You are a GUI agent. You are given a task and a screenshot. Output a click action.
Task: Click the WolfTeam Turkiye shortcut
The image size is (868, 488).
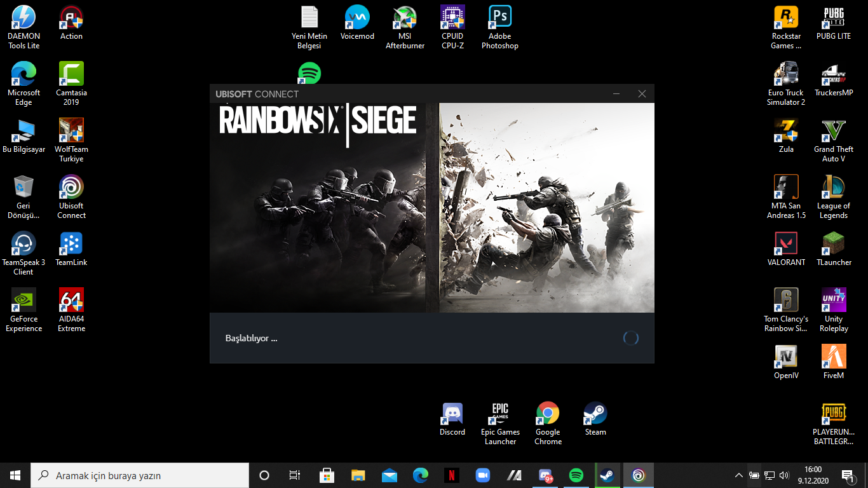point(71,140)
